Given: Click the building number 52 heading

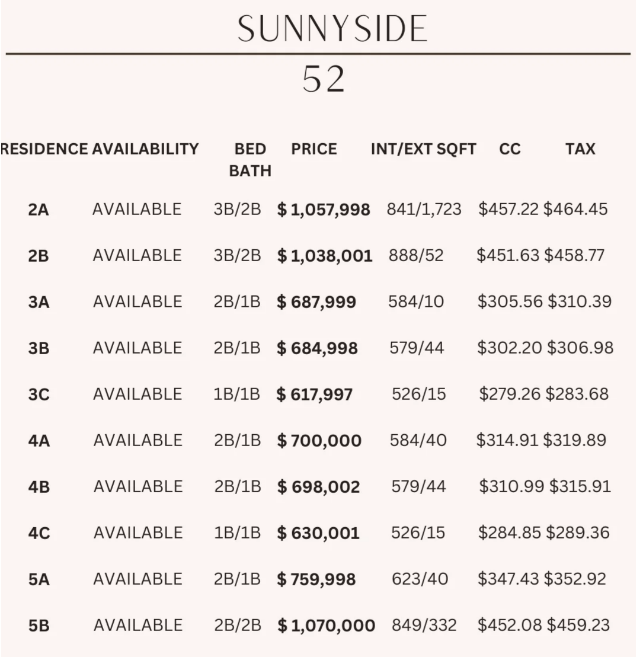Looking at the screenshot, I should click(323, 79).
